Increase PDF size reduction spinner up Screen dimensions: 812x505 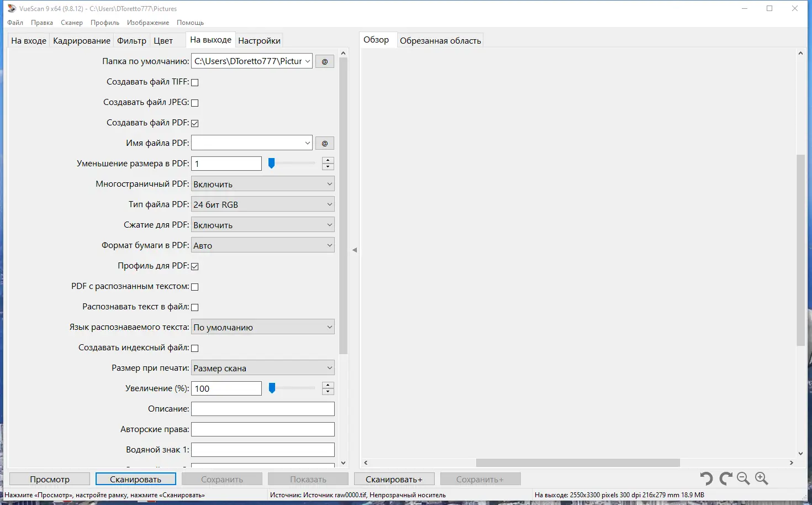pos(328,160)
